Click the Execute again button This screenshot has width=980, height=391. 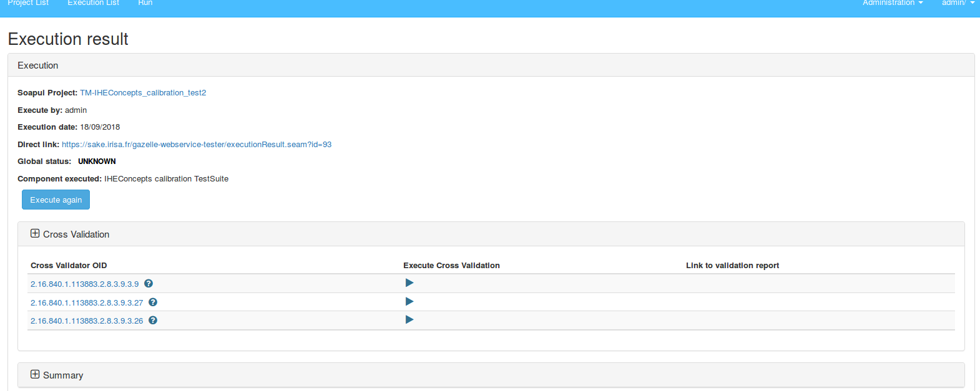click(x=56, y=200)
